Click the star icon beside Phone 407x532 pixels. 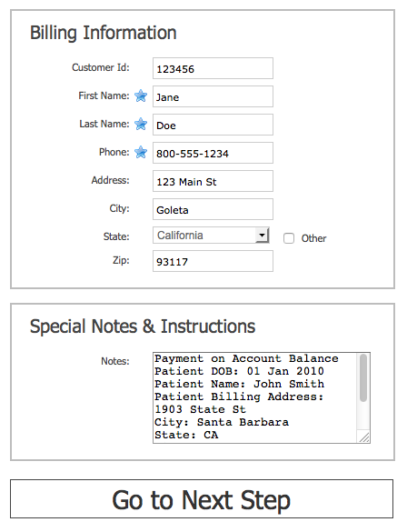point(141,153)
